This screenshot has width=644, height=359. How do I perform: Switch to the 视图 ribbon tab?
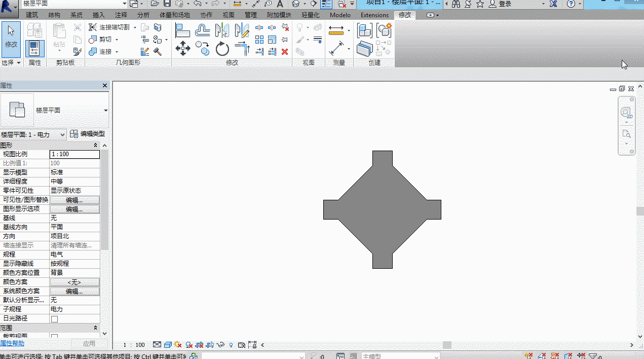(229, 15)
